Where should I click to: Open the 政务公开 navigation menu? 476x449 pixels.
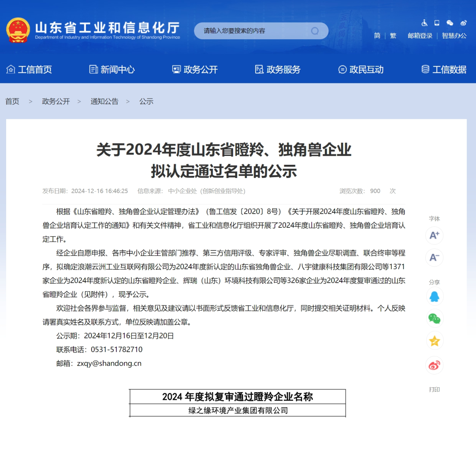pos(195,70)
